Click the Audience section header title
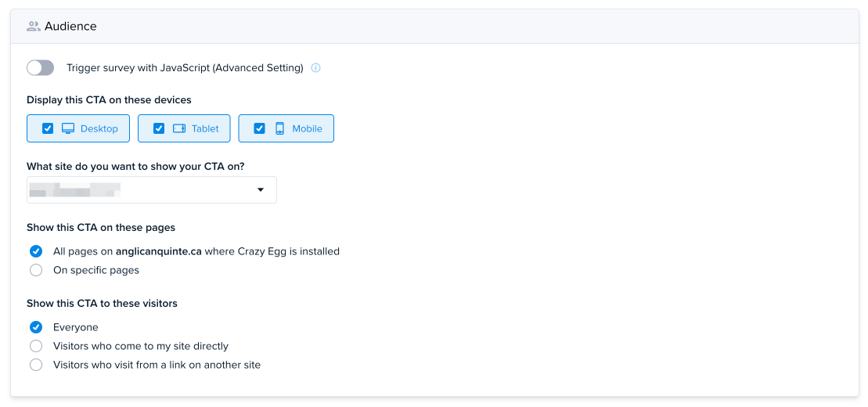The width and height of the screenshot is (868, 407). click(71, 26)
